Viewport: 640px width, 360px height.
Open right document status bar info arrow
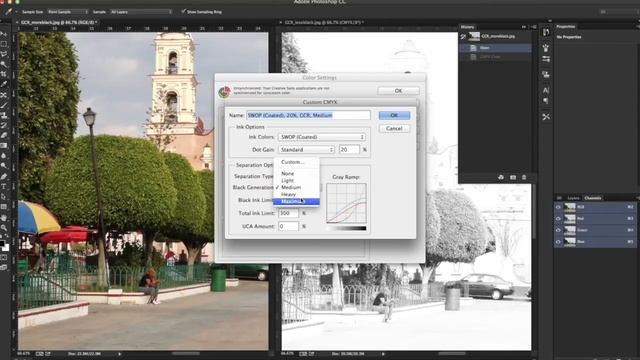[383, 354]
